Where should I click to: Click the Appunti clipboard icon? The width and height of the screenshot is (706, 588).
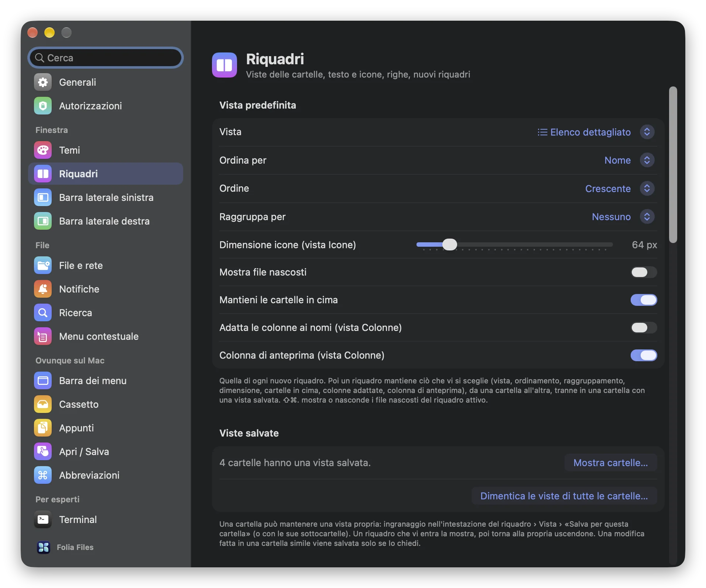point(43,428)
